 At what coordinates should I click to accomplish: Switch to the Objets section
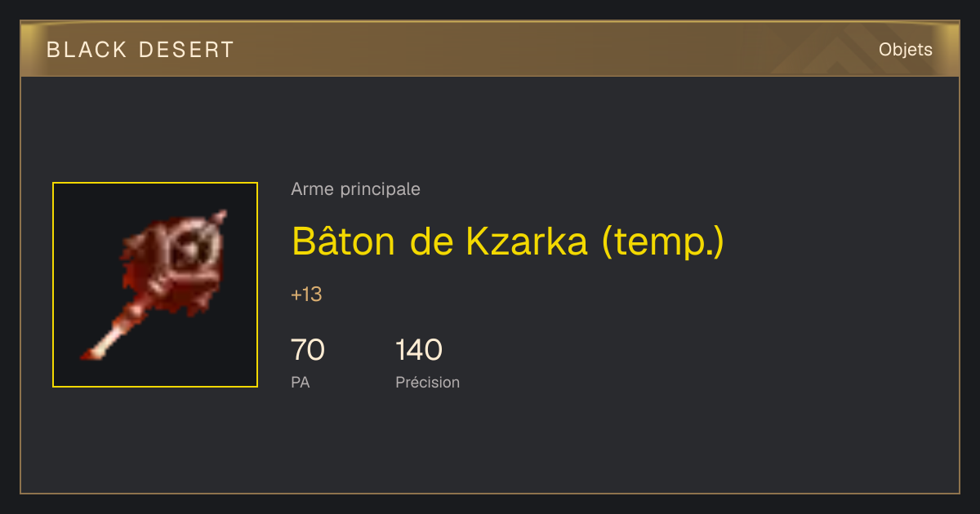click(906, 50)
